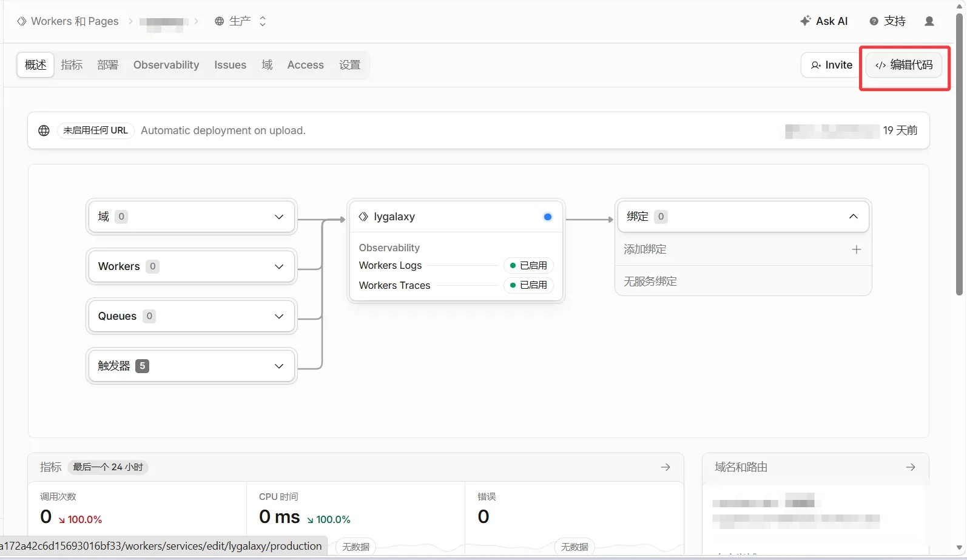967x560 pixels.
Task: Expand the 触发器 card
Action: pos(192,366)
